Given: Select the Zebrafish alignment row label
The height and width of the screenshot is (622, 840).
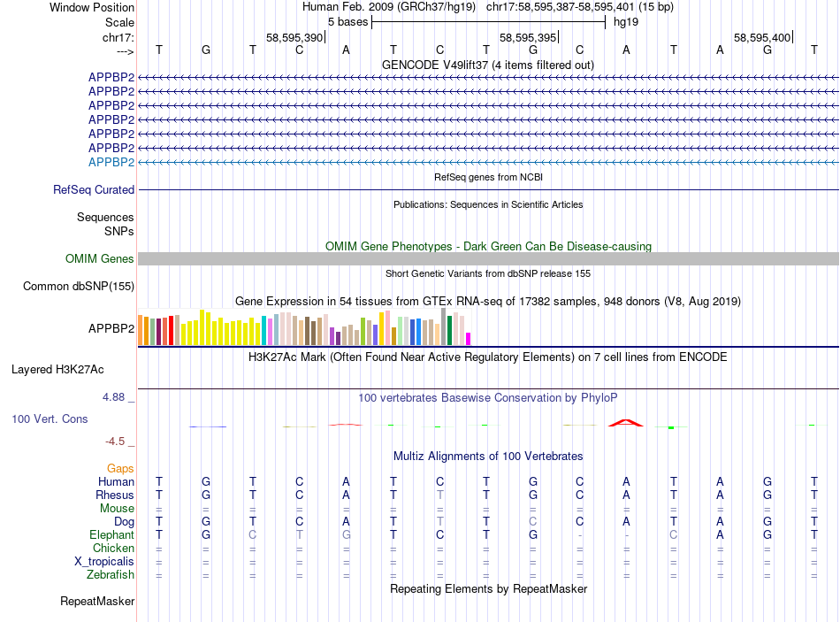Looking at the screenshot, I should coord(111,574).
